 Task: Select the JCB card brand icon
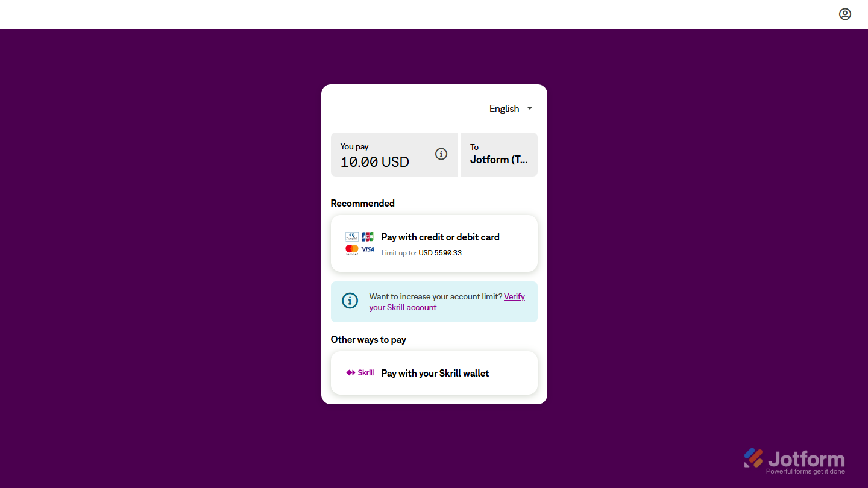pyautogui.click(x=368, y=236)
